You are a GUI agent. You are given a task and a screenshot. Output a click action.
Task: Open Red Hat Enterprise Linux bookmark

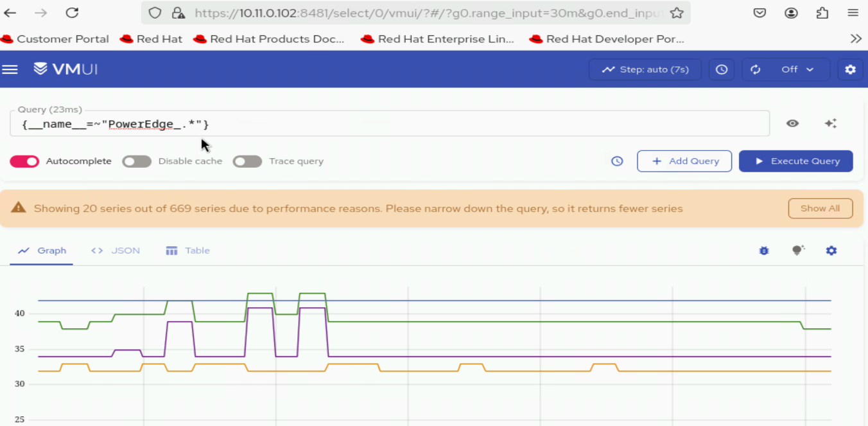pos(438,39)
